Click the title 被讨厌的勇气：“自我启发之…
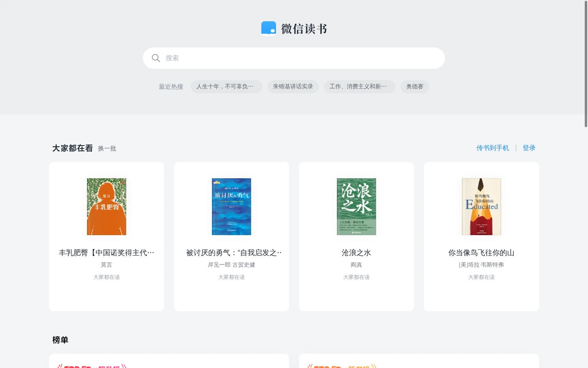Viewport: 588px width, 368px height. 234,253
